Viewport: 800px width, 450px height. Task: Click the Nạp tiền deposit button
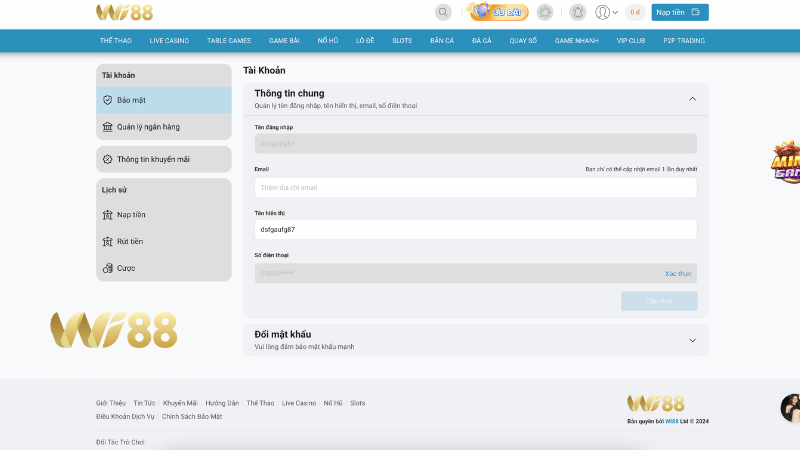coord(680,12)
